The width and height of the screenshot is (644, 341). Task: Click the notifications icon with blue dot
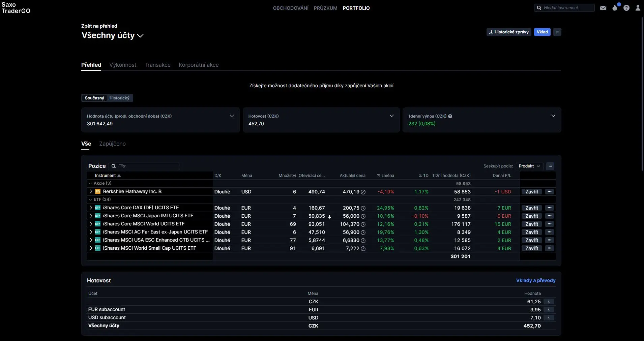(615, 7)
